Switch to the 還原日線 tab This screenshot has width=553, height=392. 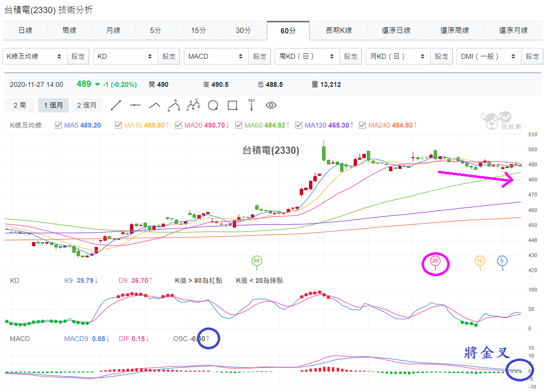396,31
